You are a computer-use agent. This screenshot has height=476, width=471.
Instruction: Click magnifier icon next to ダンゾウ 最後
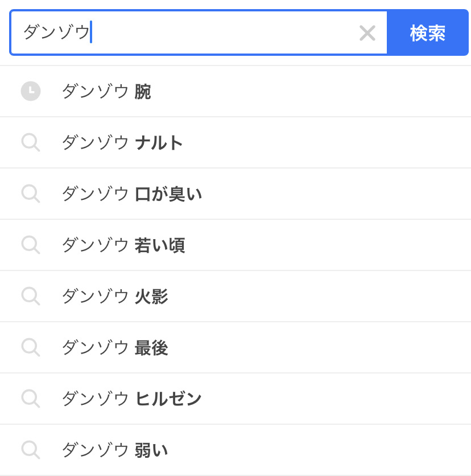31,347
